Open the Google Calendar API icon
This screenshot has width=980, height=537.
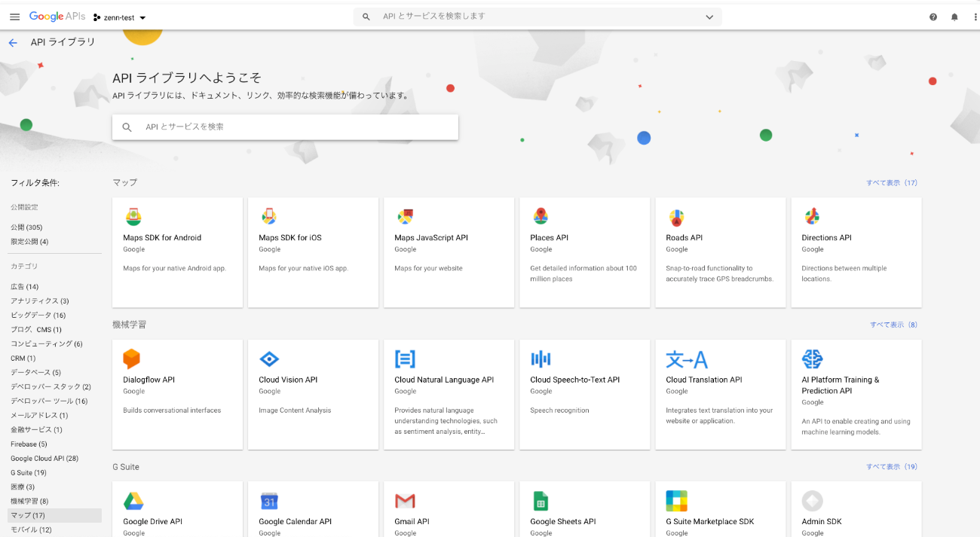click(269, 501)
